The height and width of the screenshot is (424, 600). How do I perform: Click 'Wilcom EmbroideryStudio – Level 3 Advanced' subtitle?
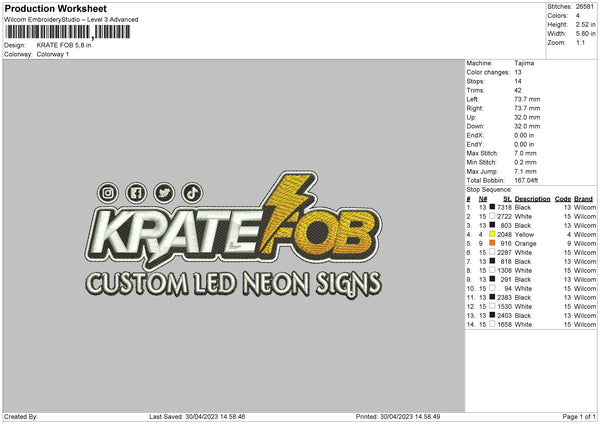point(71,20)
